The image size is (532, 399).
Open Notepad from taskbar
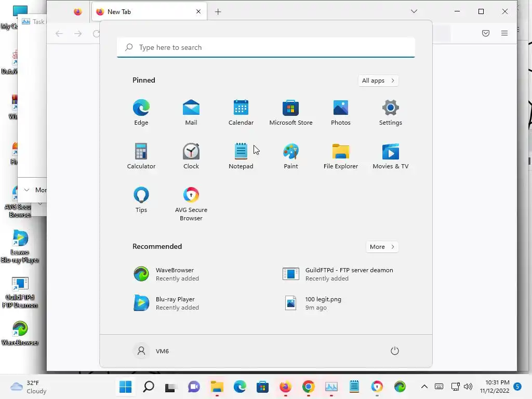tap(354, 387)
